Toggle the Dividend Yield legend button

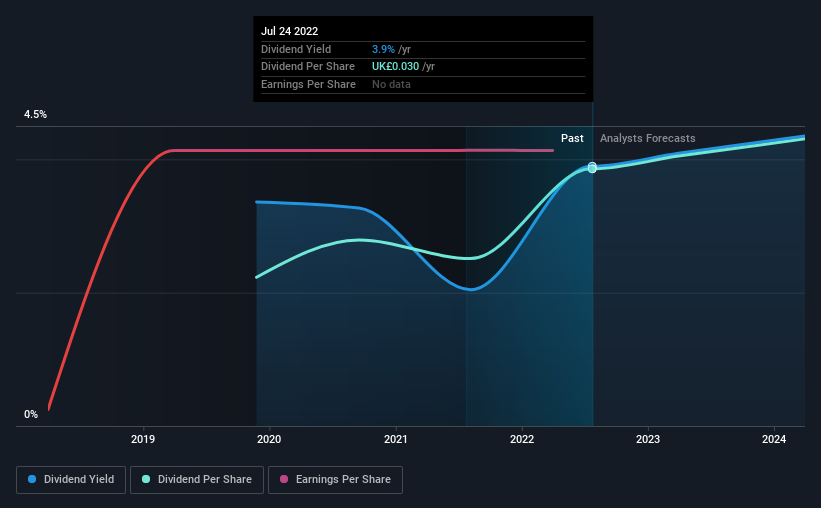pyautogui.click(x=71, y=480)
